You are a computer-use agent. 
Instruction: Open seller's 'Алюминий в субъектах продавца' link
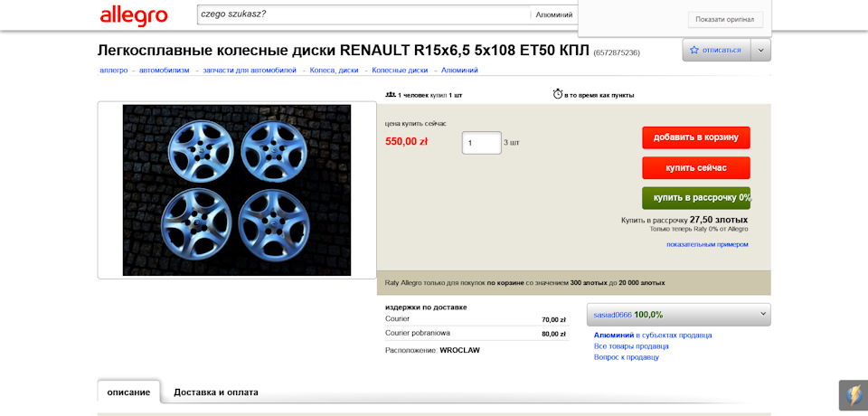coord(653,336)
